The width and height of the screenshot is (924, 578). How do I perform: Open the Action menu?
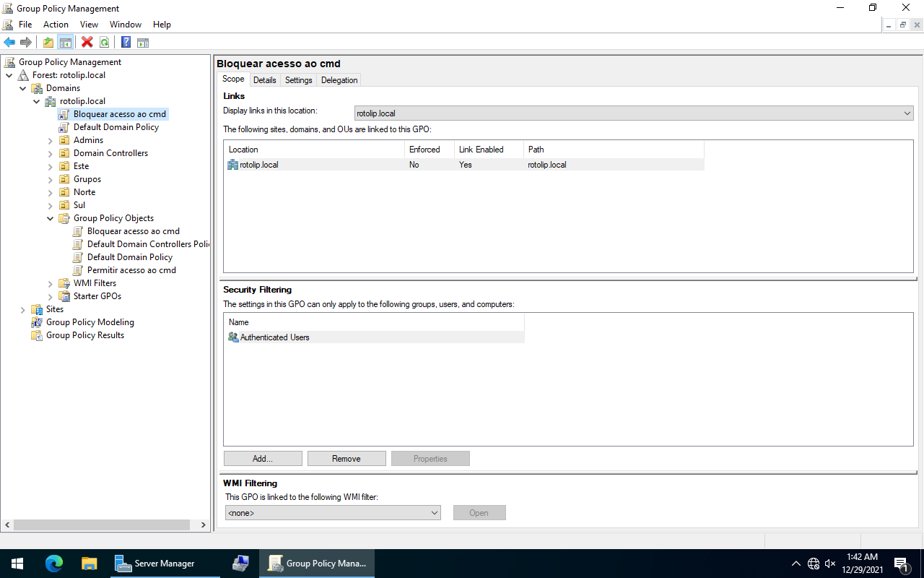click(56, 25)
